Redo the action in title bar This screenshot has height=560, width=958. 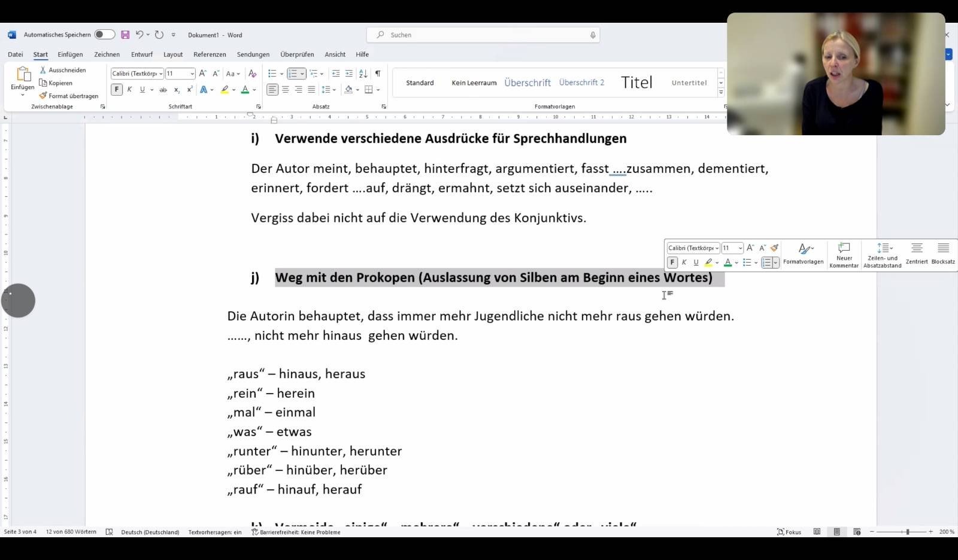159,35
